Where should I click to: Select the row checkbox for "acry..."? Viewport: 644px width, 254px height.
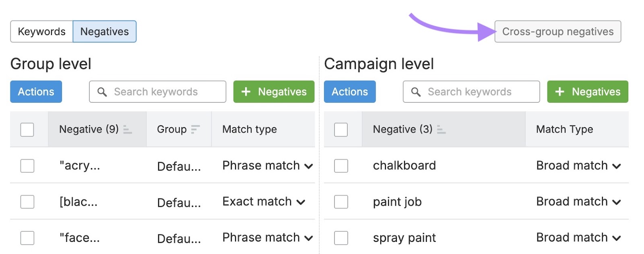pos(27,165)
